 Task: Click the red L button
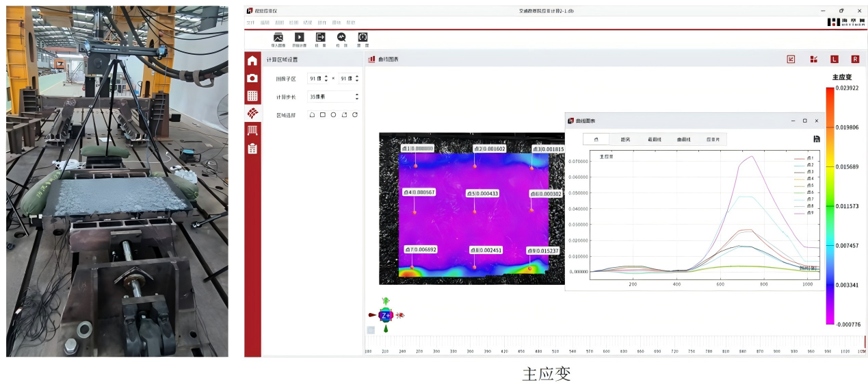(x=834, y=60)
